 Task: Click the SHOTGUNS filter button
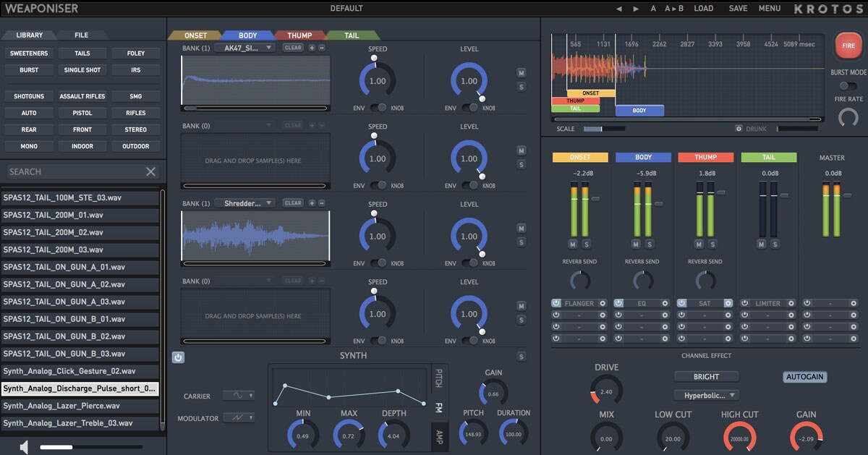29,96
